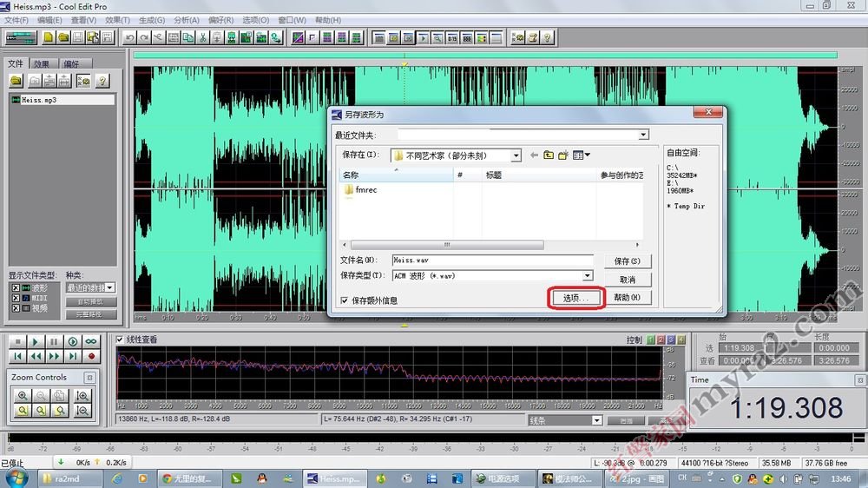868x488 pixels.
Task: Click Zoom Out vertically icon
Action: coord(82,411)
